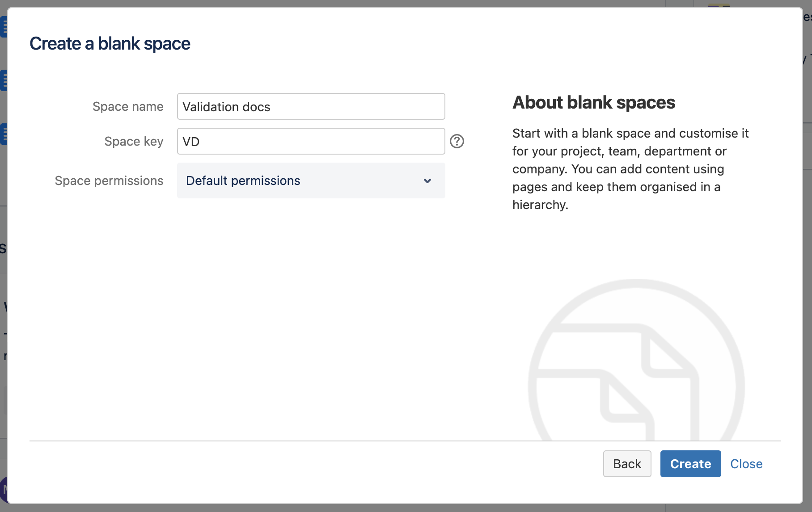
Task: Expand the permissions selector menu
Action: pos(311,180)
